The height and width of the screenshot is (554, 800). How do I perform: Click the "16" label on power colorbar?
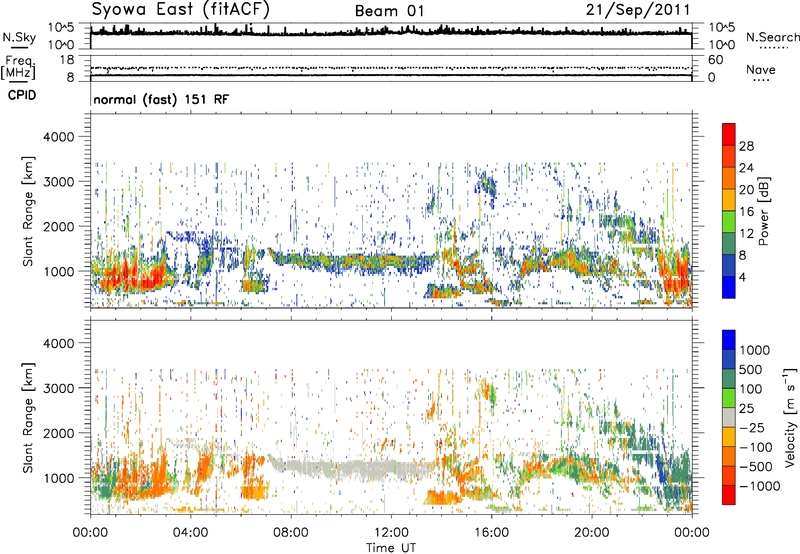[746, 212]
